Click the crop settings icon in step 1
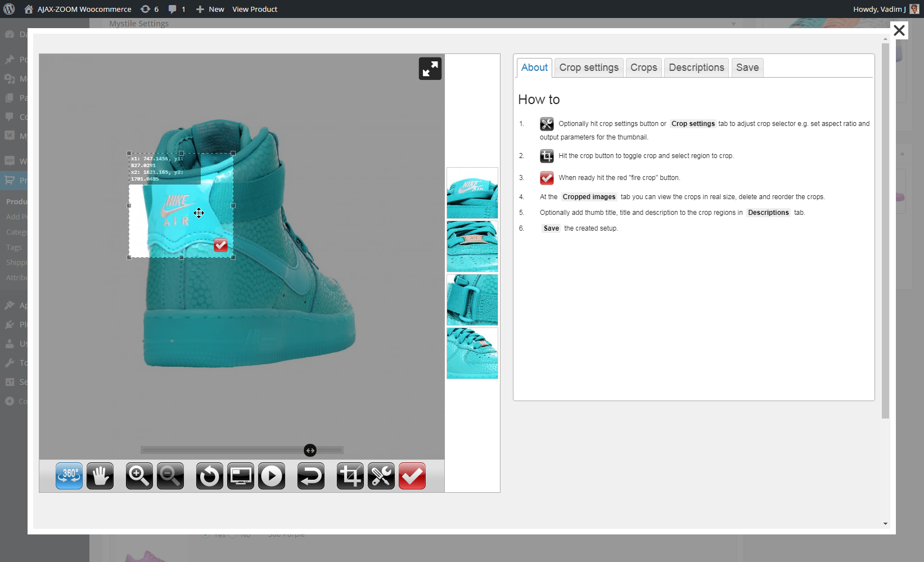This screenshot has width=924, height=562. click(x=547, y=124)
